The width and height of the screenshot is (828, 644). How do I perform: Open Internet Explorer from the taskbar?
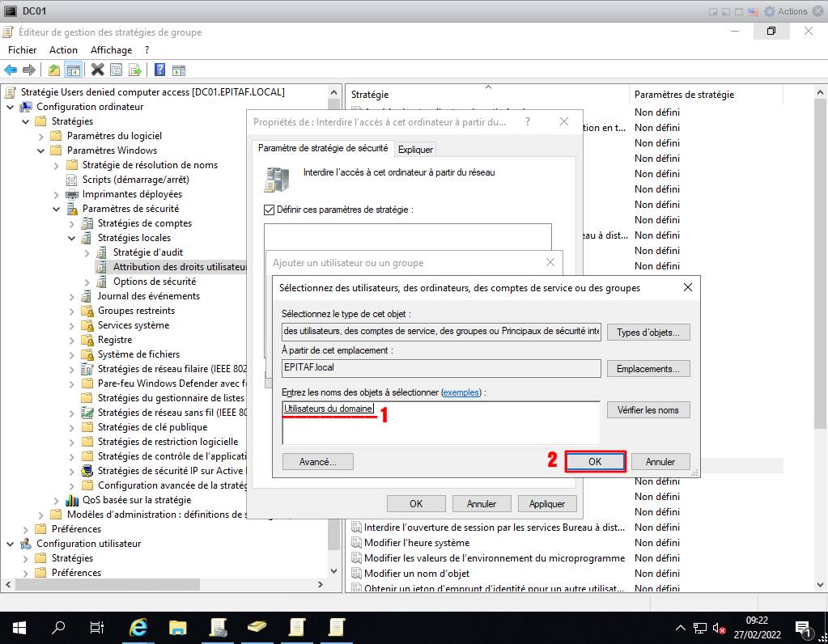coord(139,627)
